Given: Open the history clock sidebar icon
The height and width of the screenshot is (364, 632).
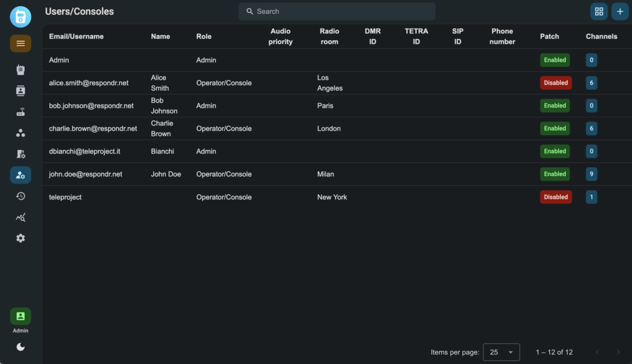Looking at the screenshot, I should [x=20, y=196].
